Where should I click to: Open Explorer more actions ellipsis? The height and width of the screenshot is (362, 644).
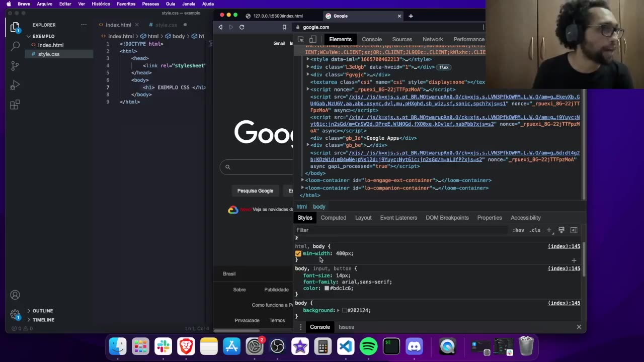(84, 25)
